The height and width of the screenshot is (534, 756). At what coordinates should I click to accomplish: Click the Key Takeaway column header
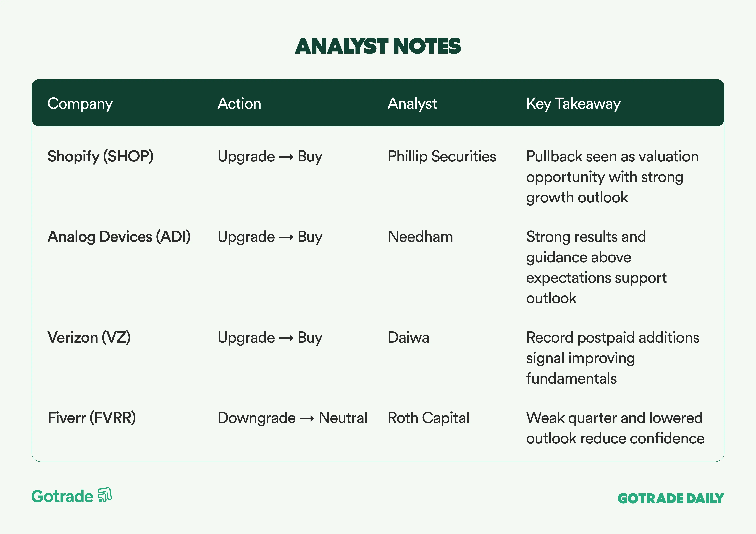coord(573,104)
